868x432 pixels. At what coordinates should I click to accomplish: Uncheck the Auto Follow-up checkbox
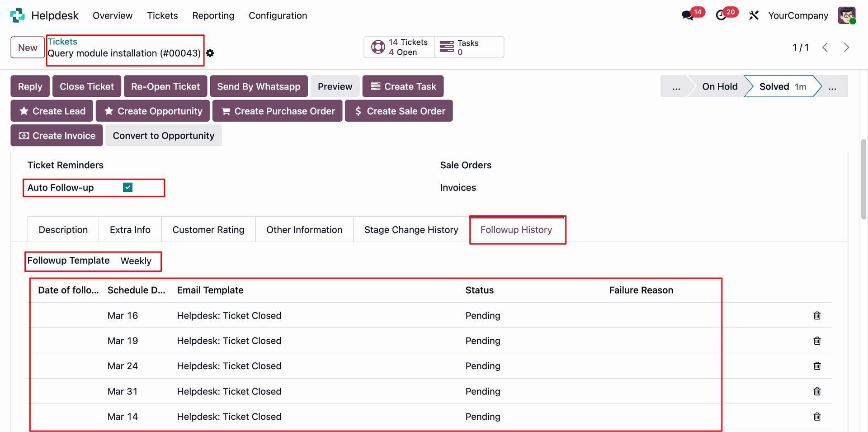point(128,187)
